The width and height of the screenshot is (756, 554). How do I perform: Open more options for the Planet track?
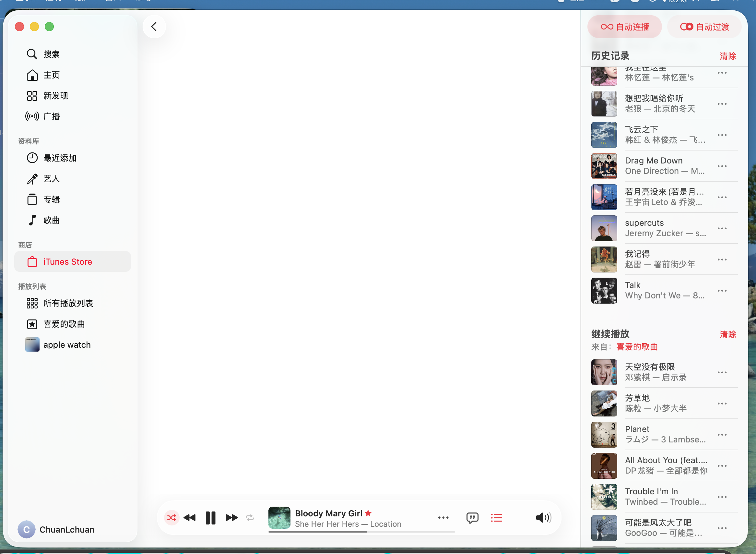pyautogui.click(x=722, y=435)
